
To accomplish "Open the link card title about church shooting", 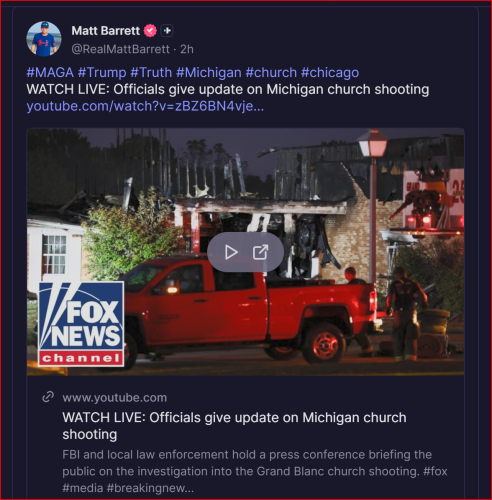I will (x=234, y=426).
